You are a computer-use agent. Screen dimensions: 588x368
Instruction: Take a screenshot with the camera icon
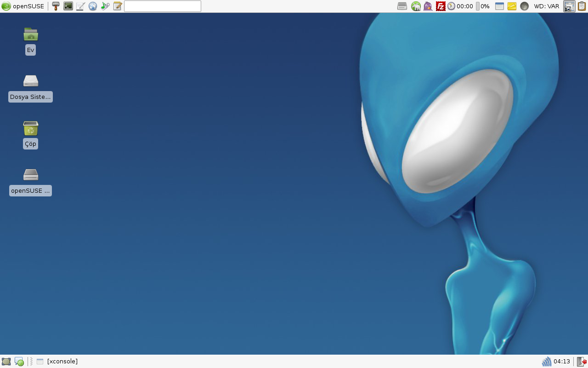pyautogui.click(x=569, y=6)
